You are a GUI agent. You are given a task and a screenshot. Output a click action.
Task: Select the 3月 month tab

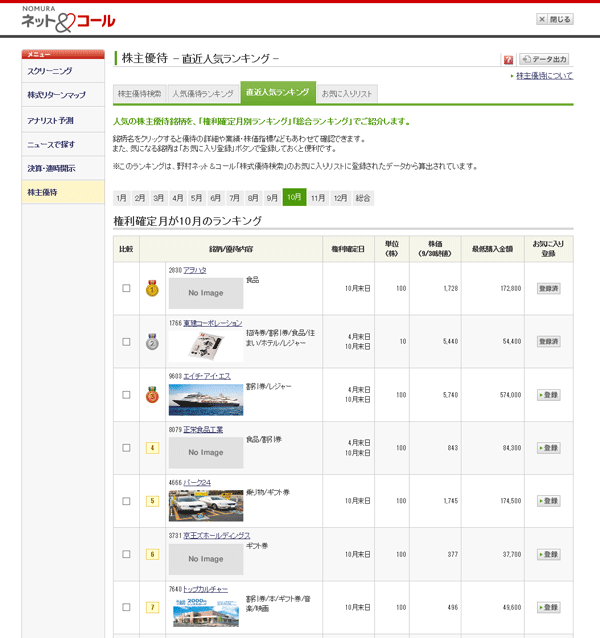[159, 198]
